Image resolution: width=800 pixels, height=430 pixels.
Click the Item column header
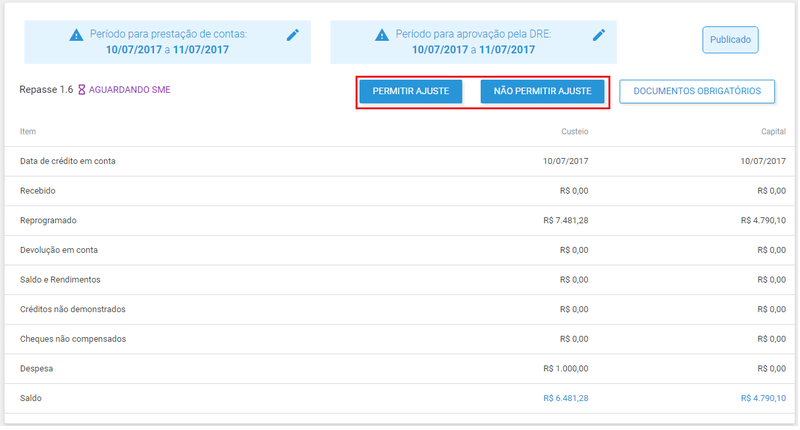(28, 132)
